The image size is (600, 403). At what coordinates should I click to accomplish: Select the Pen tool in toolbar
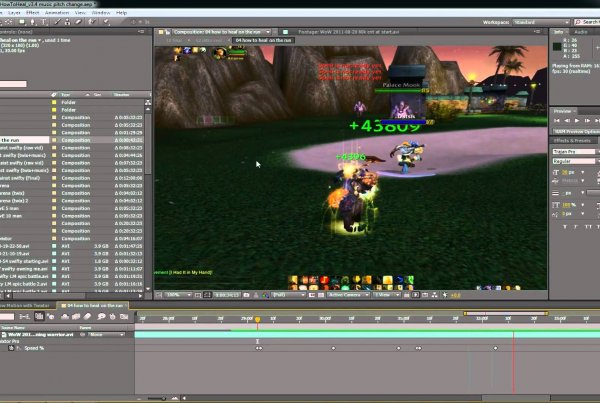[x=33, y=22]
